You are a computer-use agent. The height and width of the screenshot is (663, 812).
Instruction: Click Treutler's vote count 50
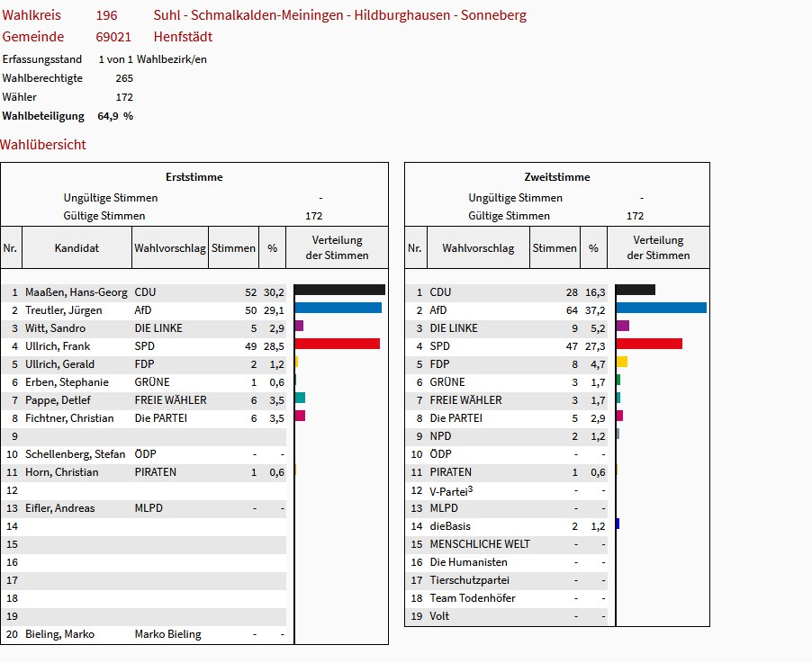(x=250, y=310)
